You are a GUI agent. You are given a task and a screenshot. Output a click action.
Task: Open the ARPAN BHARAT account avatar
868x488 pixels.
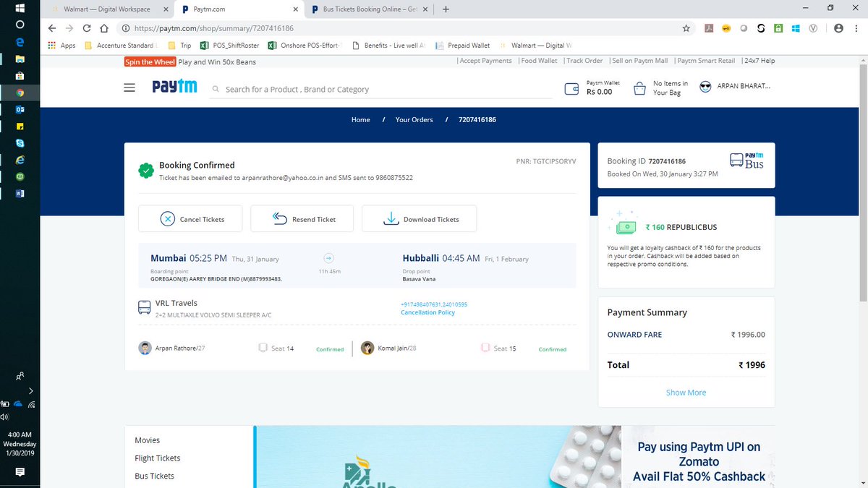(705, 87)
